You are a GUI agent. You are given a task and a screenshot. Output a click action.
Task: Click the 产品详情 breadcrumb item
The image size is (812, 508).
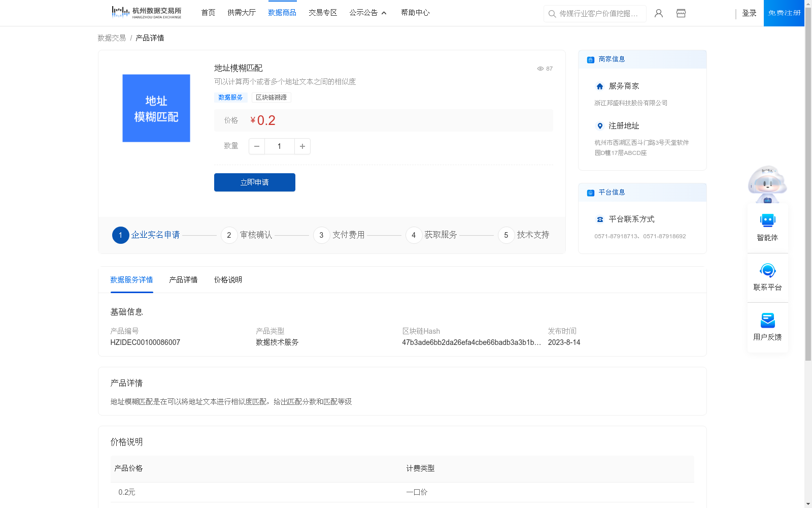point(150,38)
